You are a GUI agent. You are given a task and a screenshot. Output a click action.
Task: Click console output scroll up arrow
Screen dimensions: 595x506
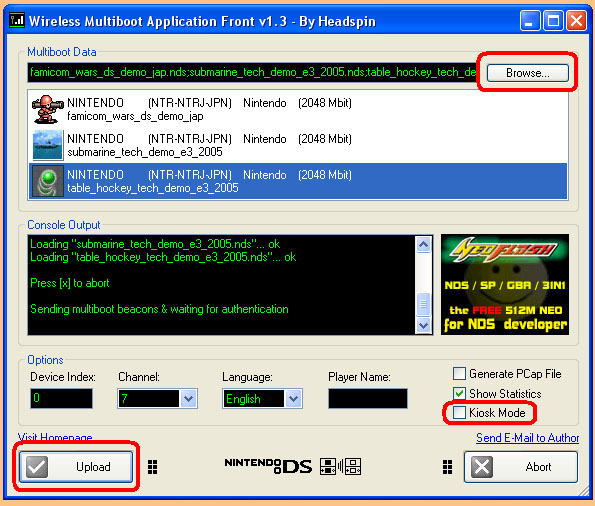(423, 244)
